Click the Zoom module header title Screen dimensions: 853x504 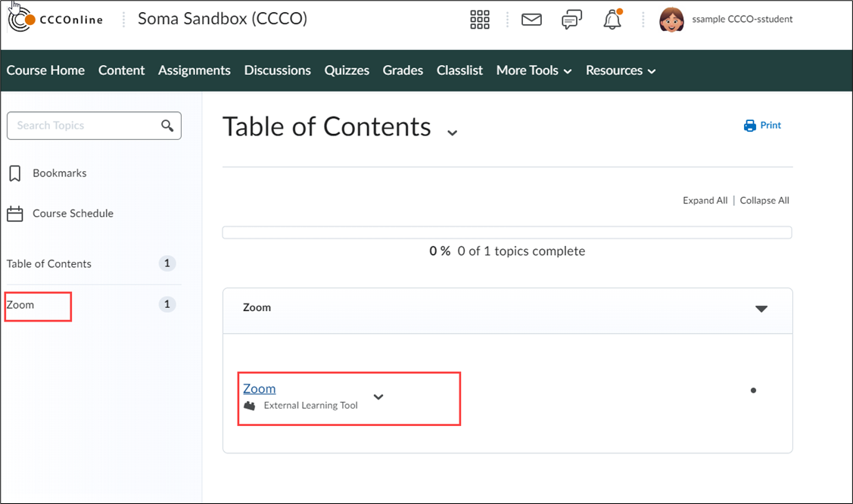(x=257, y=308)
